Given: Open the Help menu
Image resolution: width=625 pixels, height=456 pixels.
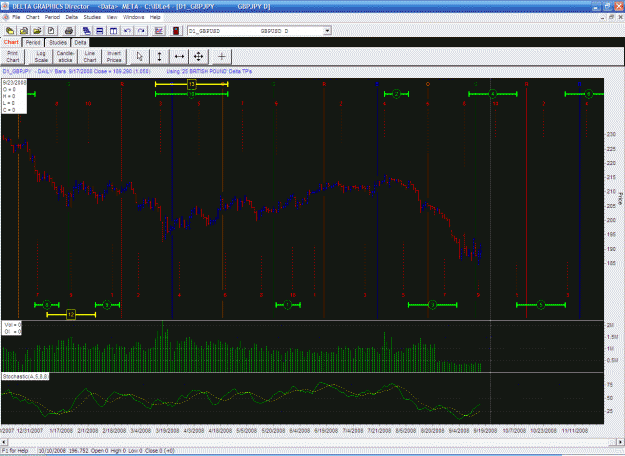Looking at the screenshot, I should 155,17.
